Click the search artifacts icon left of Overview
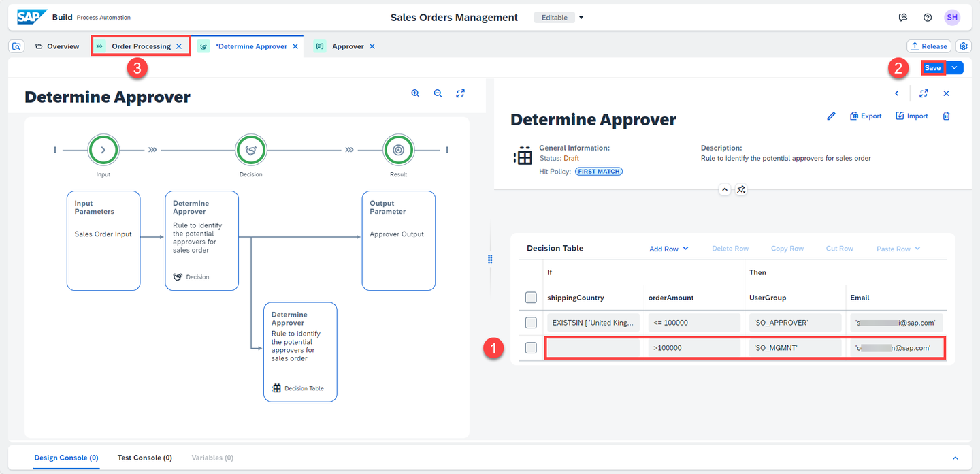Viewport: 980px width, 474px height. click(x=17, y=46)
